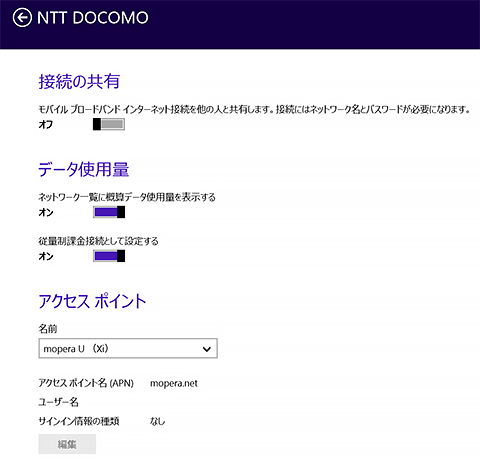
Task: Click the アクセス ポイント名 (APN) label
Action: tap(86, 383)
